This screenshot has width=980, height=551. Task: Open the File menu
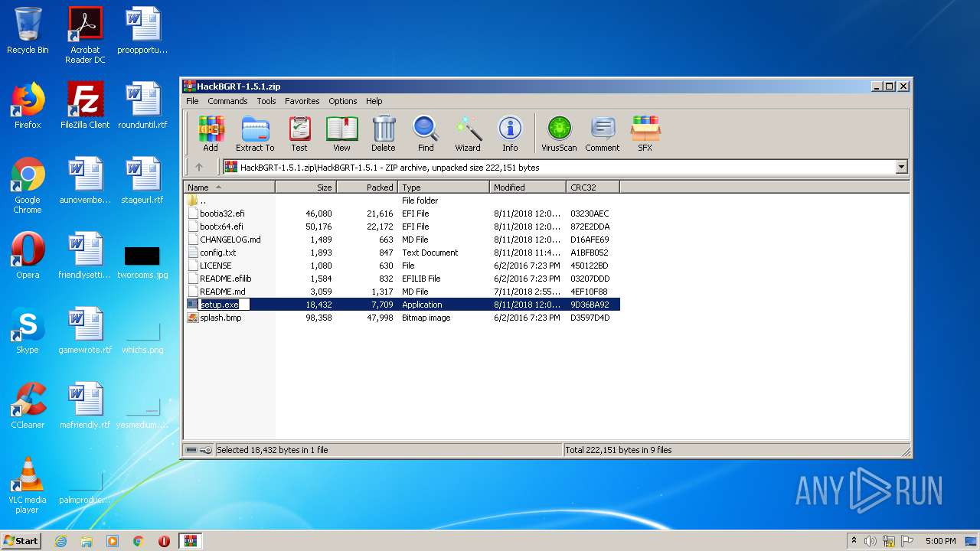click(192, 101)
